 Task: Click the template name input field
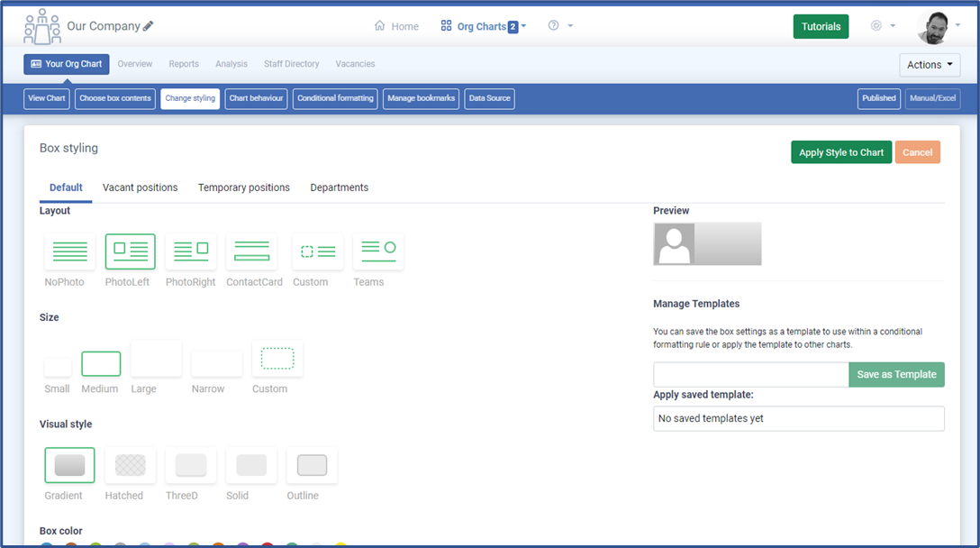(x=750, y=374)
